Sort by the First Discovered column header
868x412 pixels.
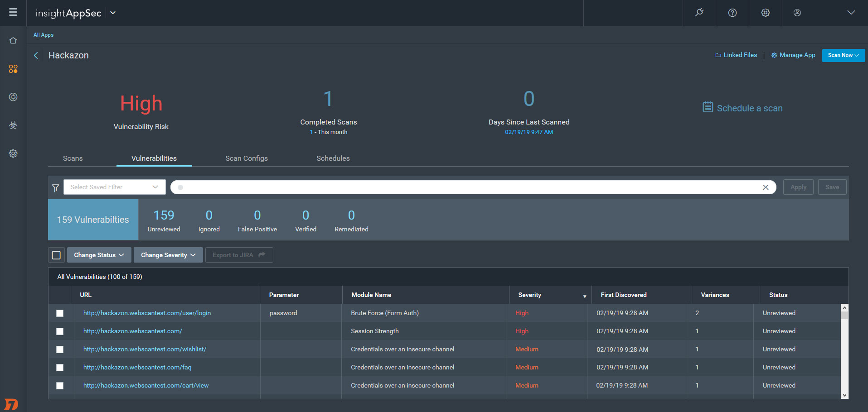[624, 295]
